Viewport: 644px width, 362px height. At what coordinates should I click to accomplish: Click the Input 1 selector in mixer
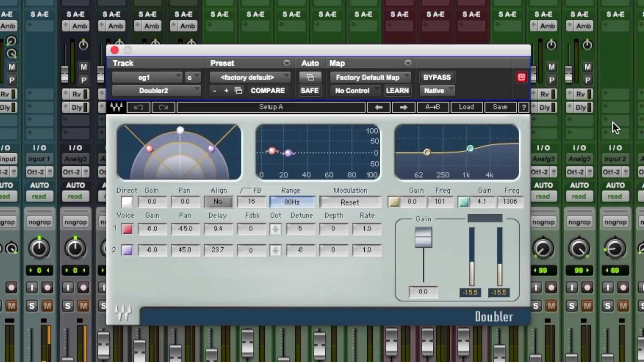click(x=39, y=159)
